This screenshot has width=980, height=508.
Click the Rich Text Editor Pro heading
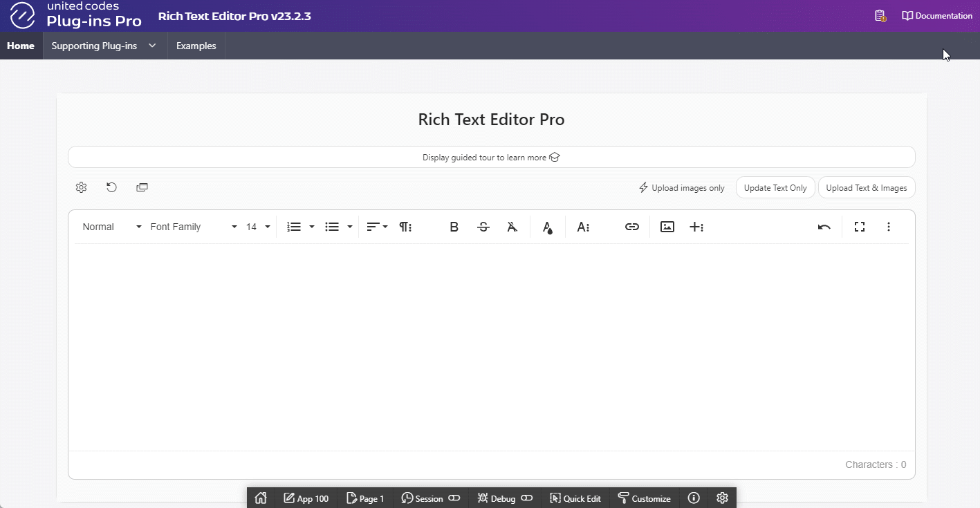[491, 120]
